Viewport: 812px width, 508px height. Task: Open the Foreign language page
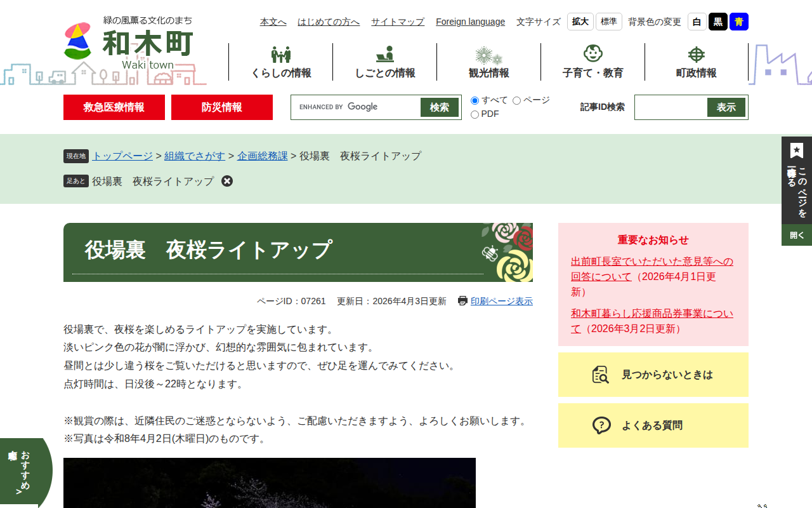tap(471, 22)
